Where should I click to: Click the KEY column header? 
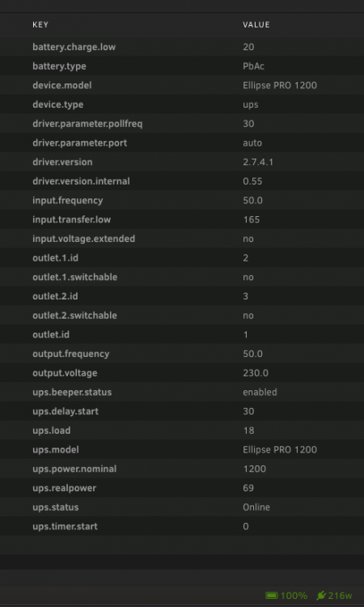tap(40, 25)
